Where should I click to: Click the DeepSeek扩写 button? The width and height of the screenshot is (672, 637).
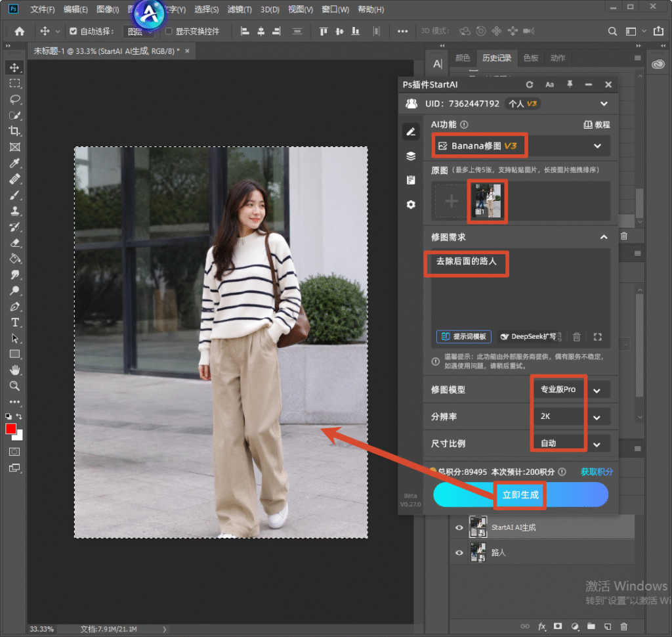(530, 337)
